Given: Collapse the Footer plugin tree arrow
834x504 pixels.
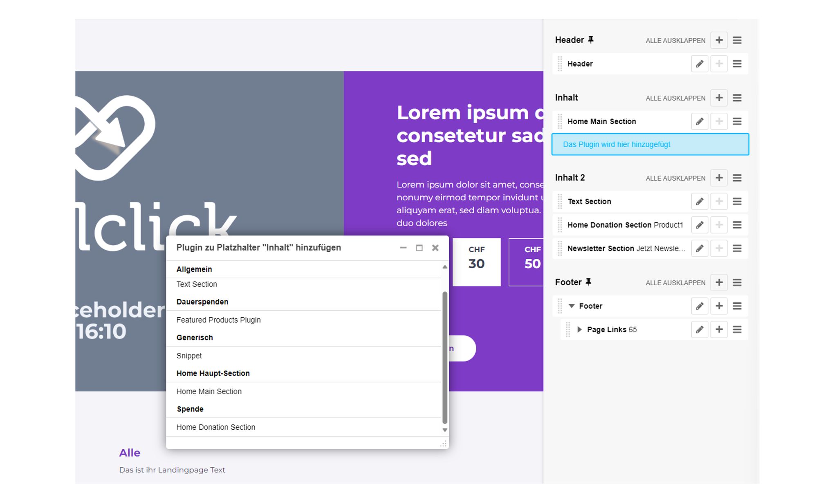Looking at the screenshot, I should [x=572, y=306].
